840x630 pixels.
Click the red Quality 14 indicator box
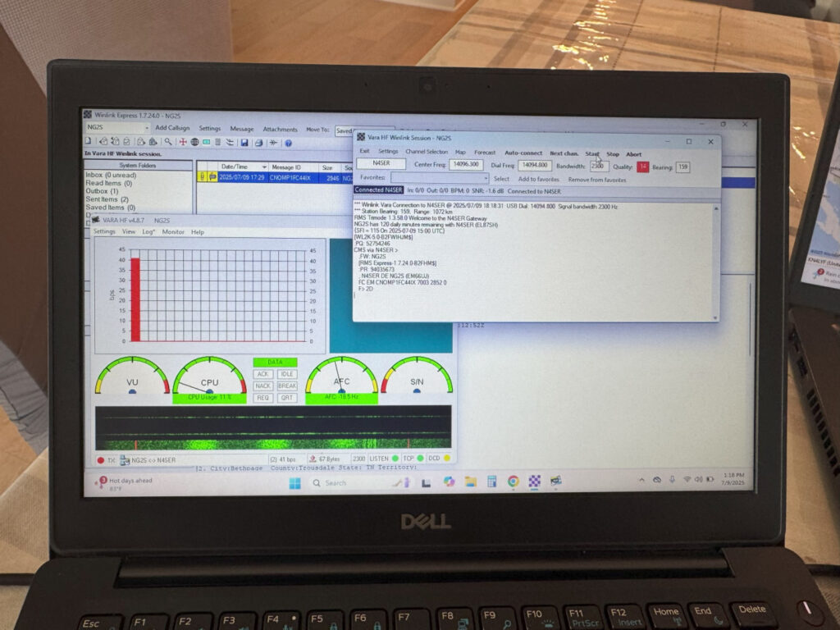coord(642,167)
